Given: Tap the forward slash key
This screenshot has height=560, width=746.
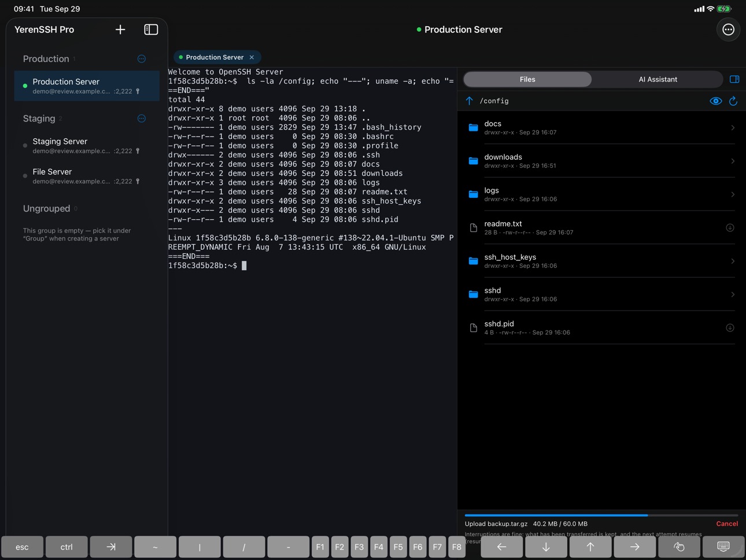Looking at the screenshot, I should point(244,547).
